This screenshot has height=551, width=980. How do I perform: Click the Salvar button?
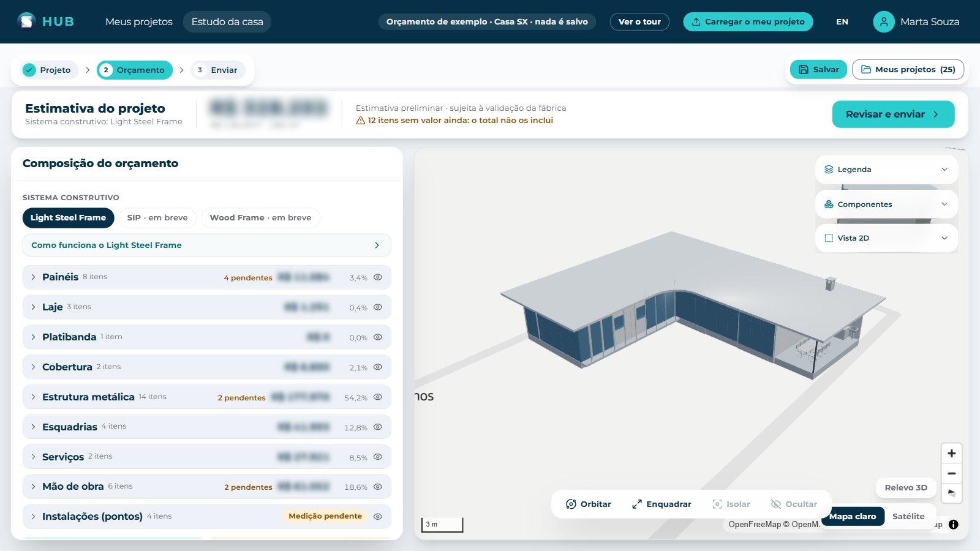818,69
